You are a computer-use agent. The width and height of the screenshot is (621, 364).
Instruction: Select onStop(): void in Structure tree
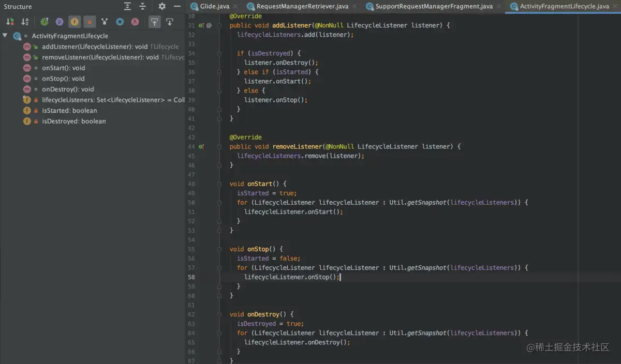pos(63,79)
